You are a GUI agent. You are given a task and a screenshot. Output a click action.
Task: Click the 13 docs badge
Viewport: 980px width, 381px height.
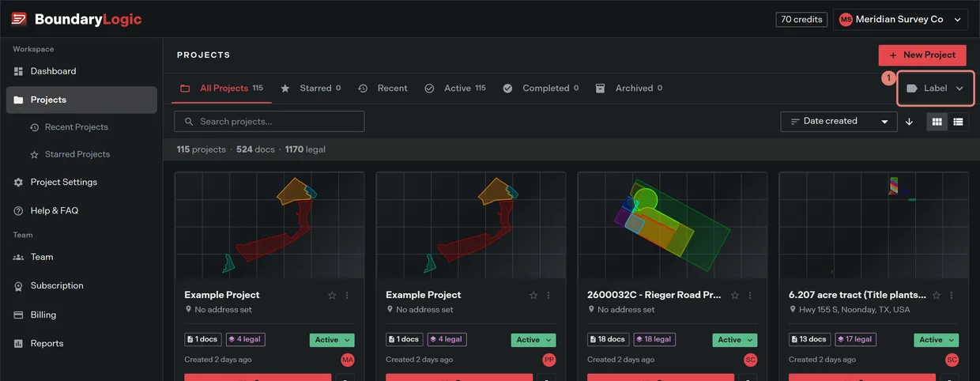click(808, 340)
